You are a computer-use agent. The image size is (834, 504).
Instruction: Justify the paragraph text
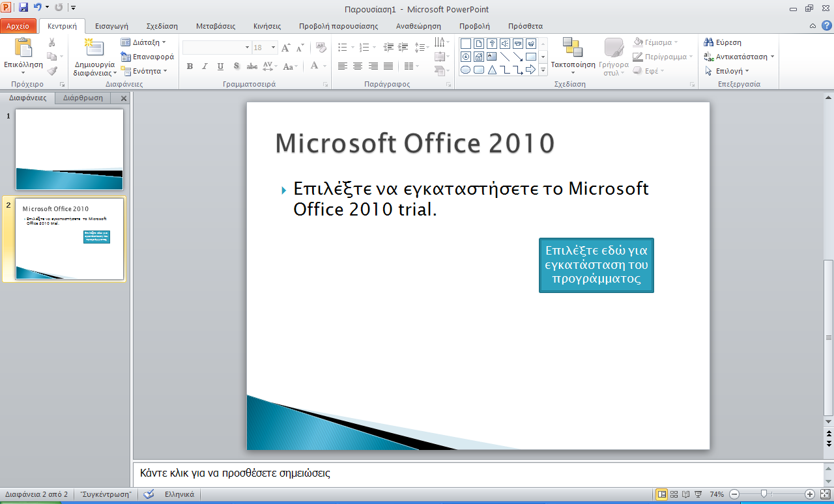[x=389, y=66]
